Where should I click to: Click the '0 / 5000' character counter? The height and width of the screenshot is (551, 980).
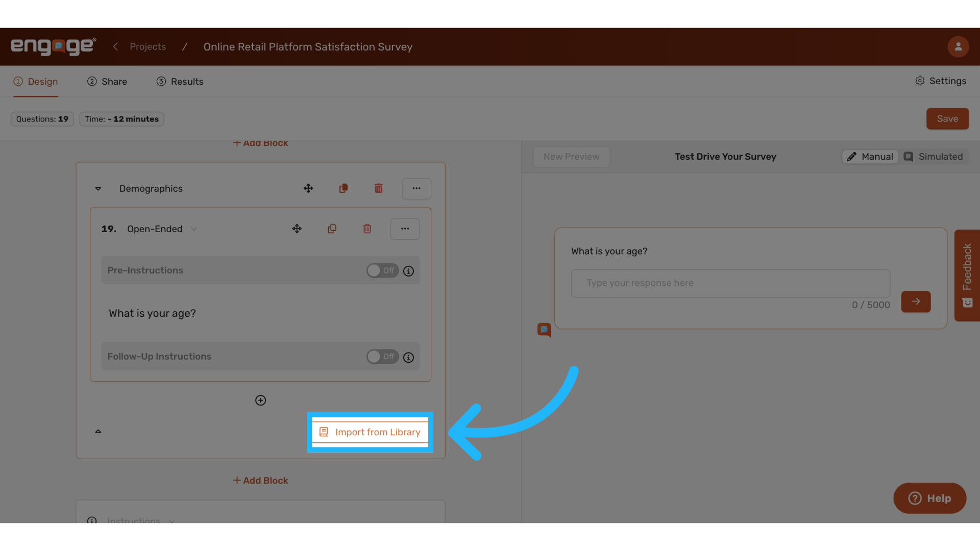click(871, 305)
